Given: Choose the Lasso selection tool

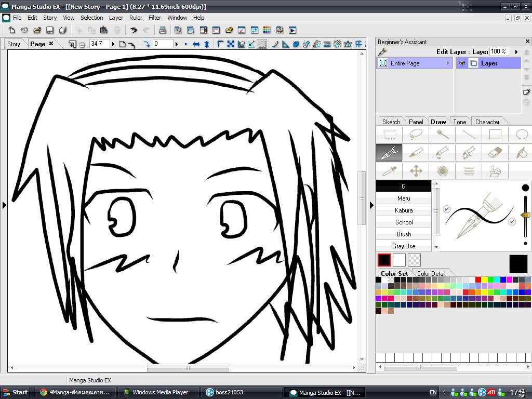Looking at the screenshot, I should [x=416, y=135].
